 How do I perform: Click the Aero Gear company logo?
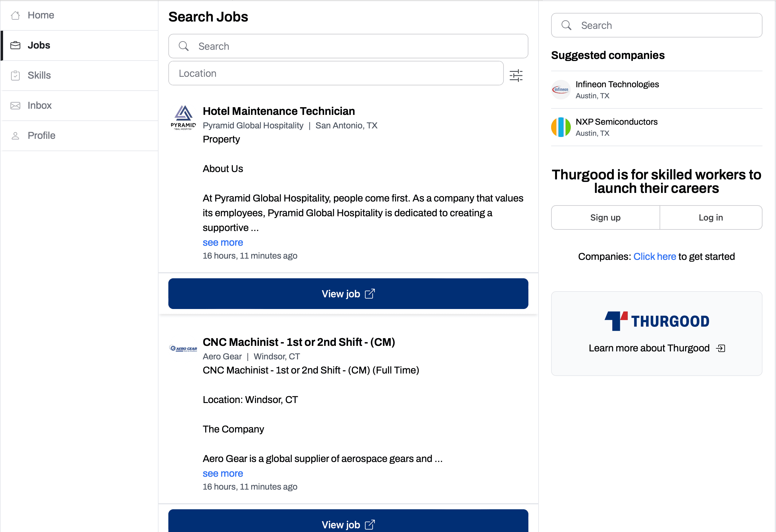click(x=183, y=348)
